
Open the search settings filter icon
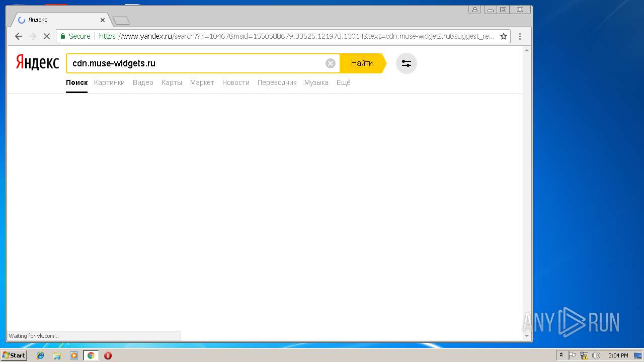[407, 63]
